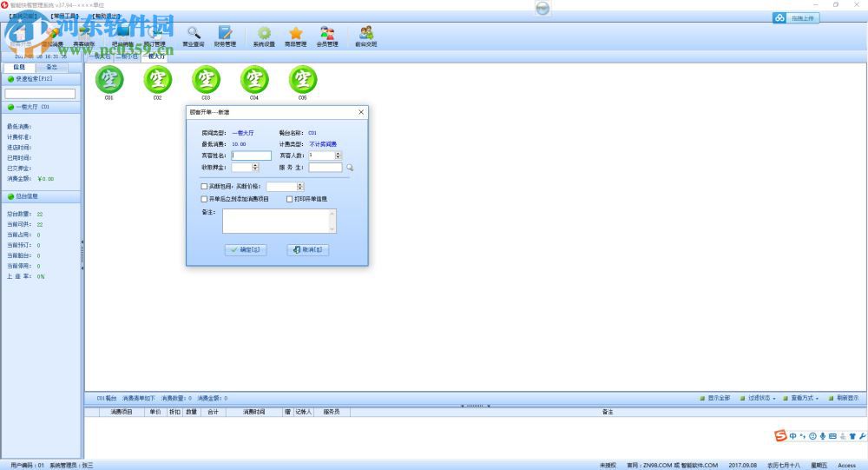Image resolution: width=868 pixels, height=470 pixels.
Task: Click the green dot beside 快速检索[F12]
Action: click(10, 79)
